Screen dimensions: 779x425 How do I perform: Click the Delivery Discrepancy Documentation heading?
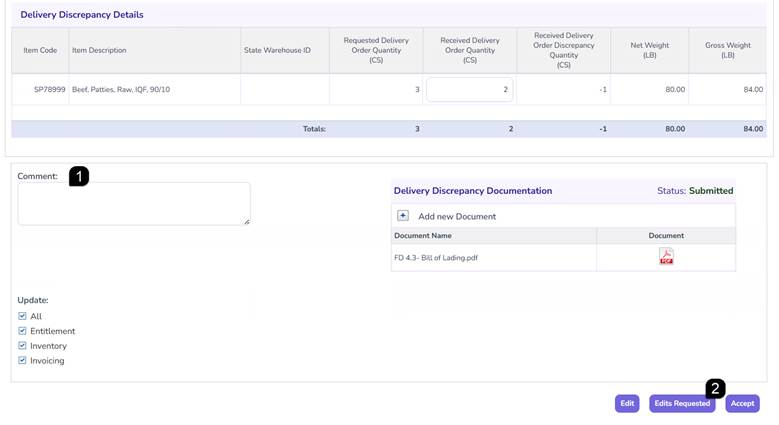[x=473, y=191]
